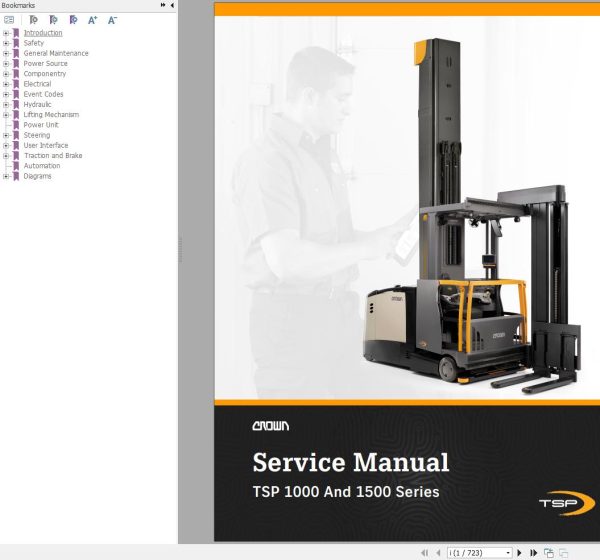Click the panel splitter handle beside bookmarks
The image size is (600, 560).
(180, 250)
